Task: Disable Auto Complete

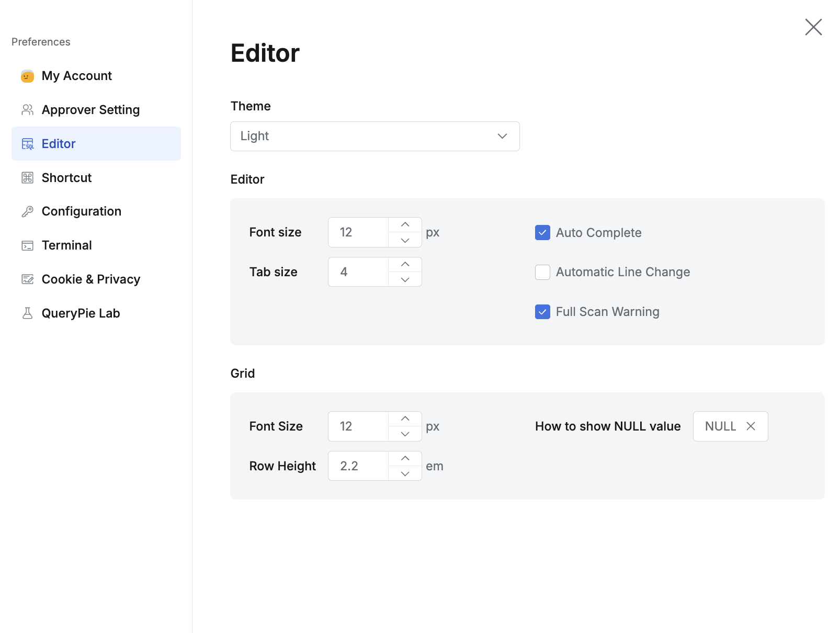Action: pyautogui.click(x=542, y=232)
